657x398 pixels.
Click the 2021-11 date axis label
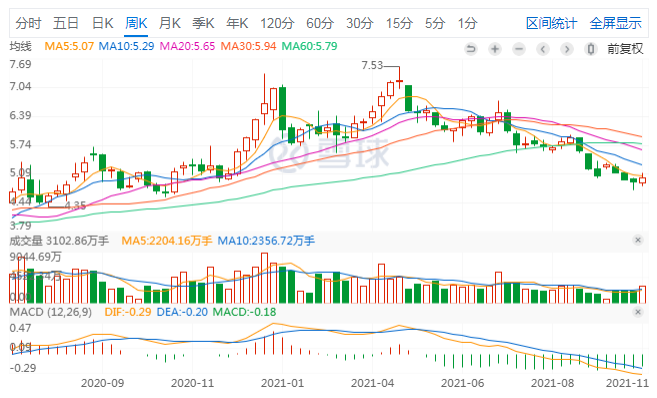tap(627, 383)
